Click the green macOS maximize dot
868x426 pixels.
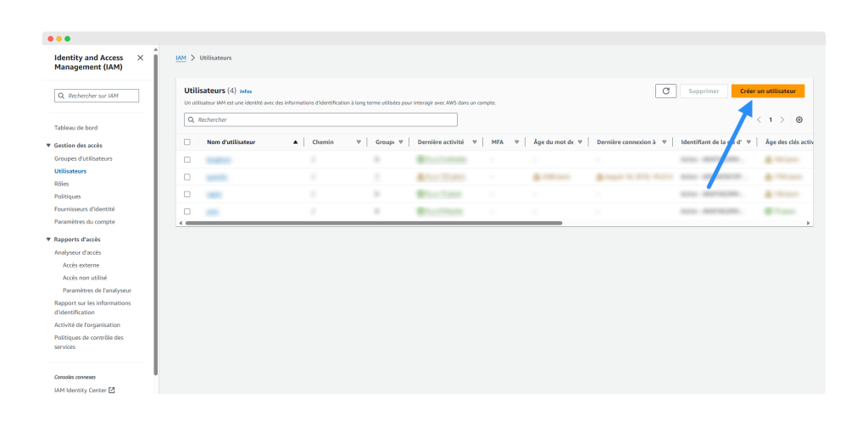(68, 39)
